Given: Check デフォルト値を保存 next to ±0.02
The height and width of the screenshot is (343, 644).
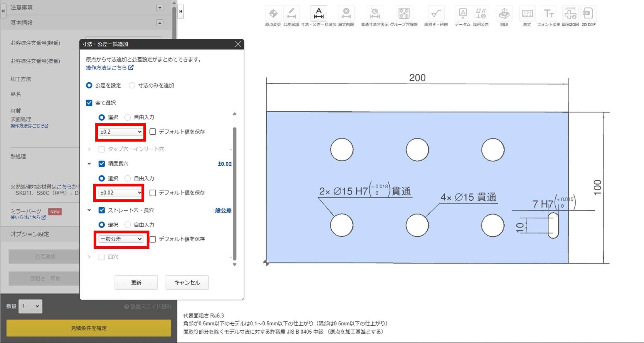Looking at the screenshot, I should 153,192.
